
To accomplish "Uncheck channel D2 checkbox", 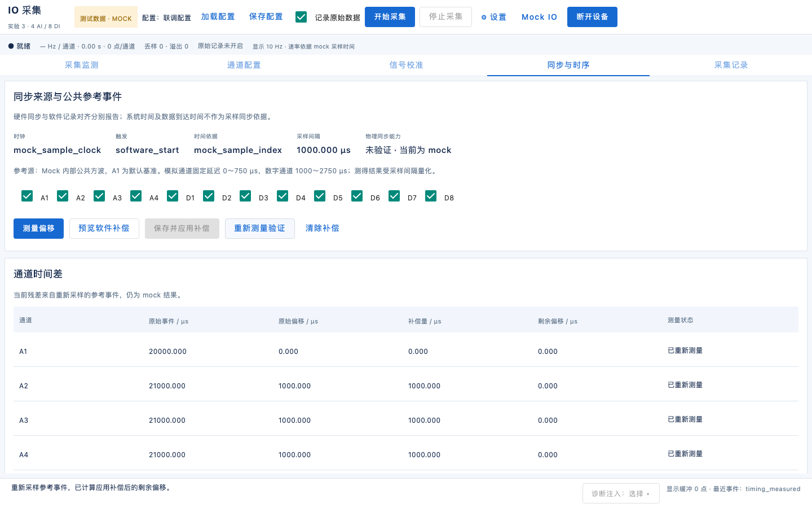I will [x=209, y=196].
